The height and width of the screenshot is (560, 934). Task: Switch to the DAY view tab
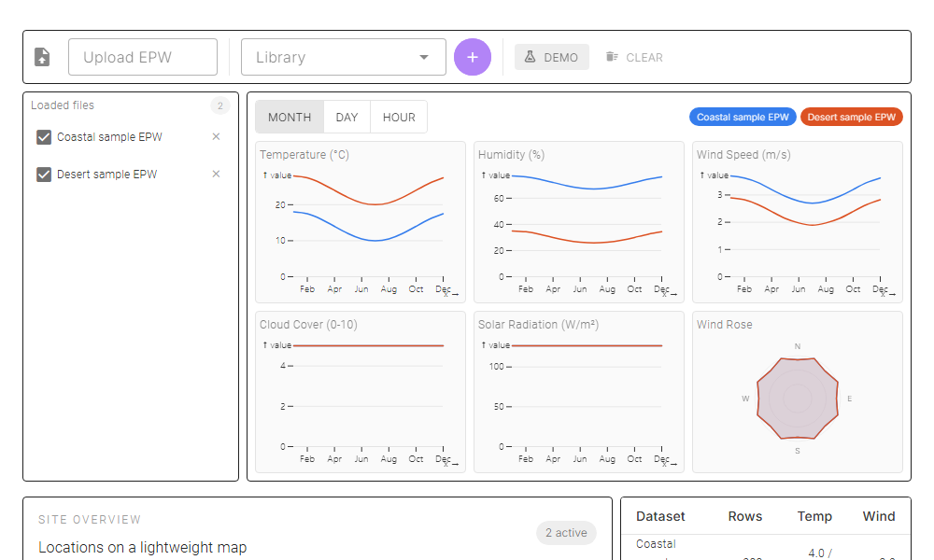(347, 118)
